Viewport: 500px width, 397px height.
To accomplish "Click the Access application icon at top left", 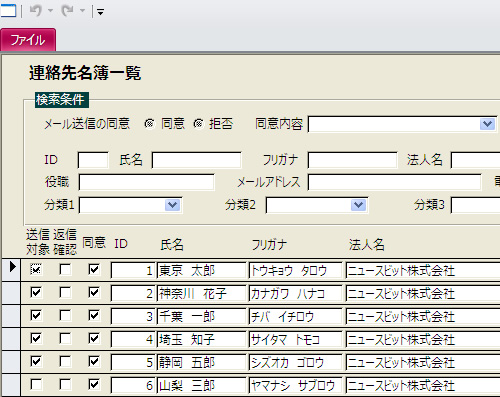I will pos(8,11).
